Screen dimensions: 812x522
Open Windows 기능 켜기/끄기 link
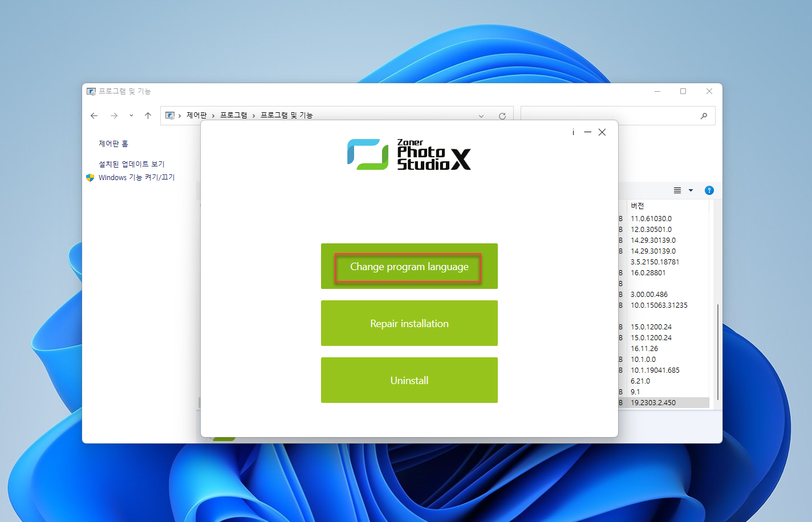point(136,178)
